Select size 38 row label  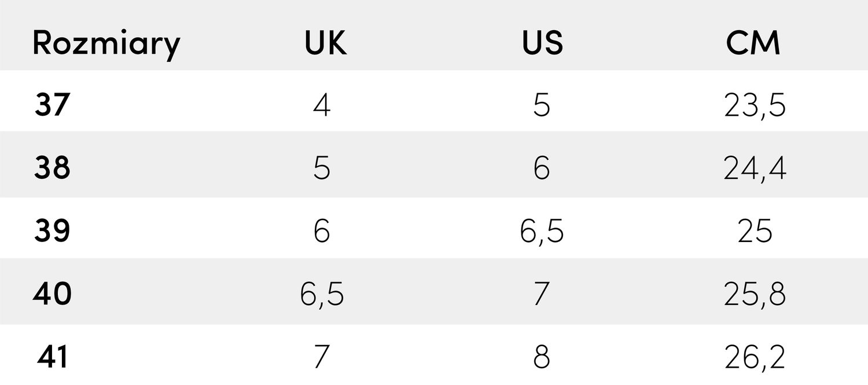click(x=52, y=168)
